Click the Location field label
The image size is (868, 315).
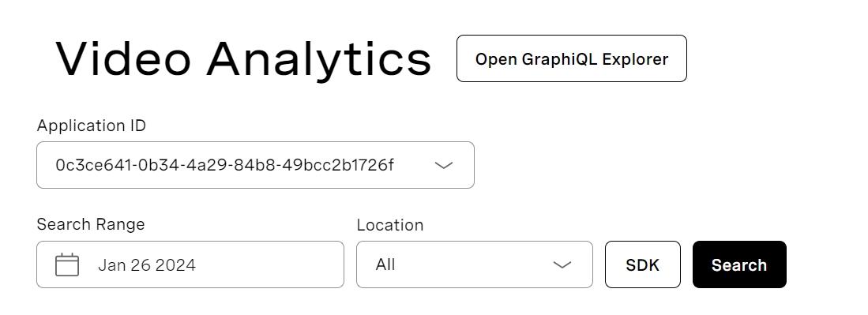pos(390,225)
